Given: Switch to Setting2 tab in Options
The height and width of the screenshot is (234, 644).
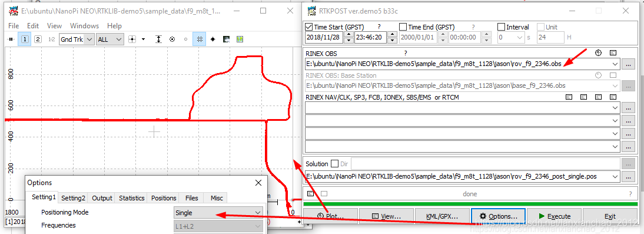Looking at the screenshot, I should (73, 198).
